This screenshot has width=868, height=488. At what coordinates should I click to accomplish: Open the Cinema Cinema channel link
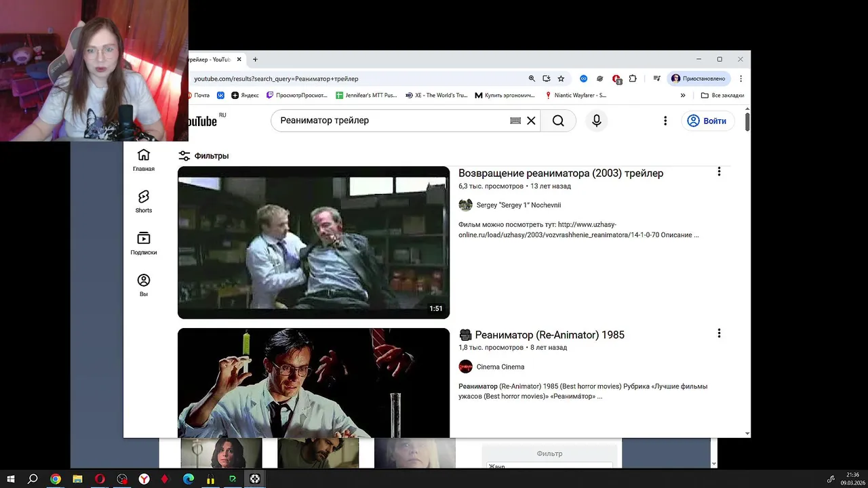(x=500, y=367)
